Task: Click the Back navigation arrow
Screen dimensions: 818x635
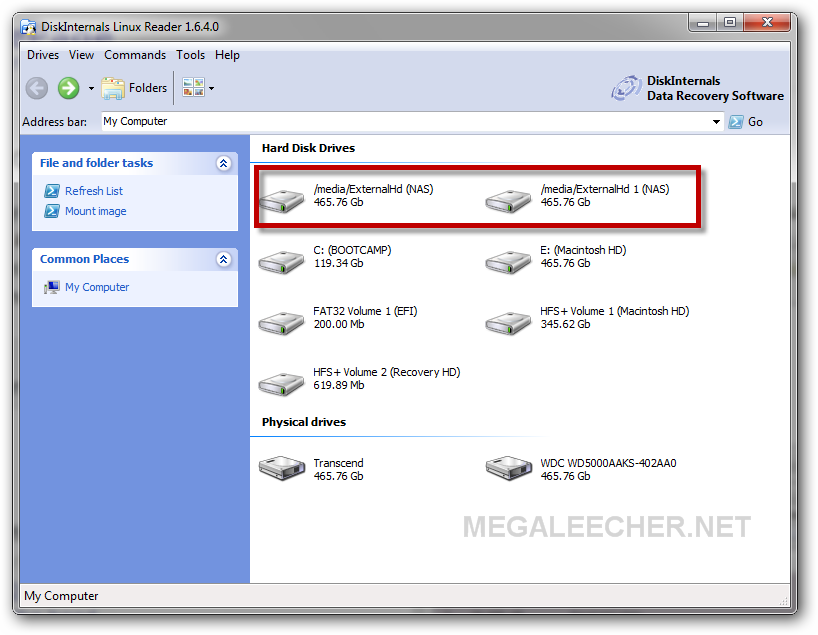Action: tap(37, 88)
